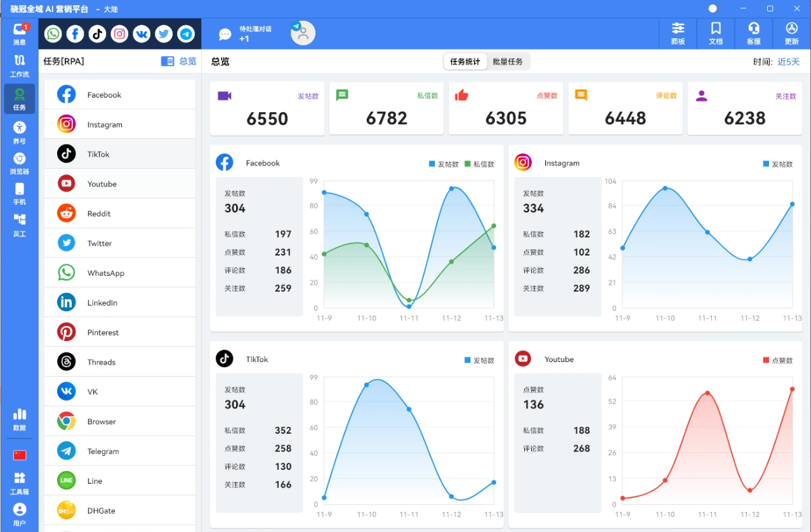Open the 近5天 time range dropdown
811x532 pixels.
pos(788,62)
